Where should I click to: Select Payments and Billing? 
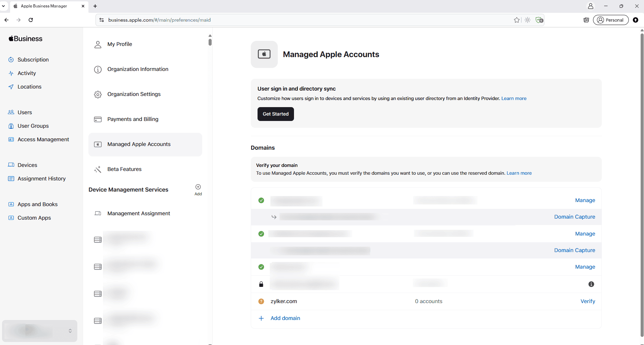(133, 119)
